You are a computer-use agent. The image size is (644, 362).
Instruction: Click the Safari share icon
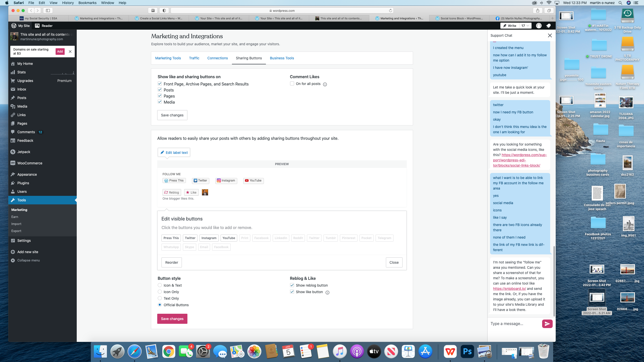[538, 11]
